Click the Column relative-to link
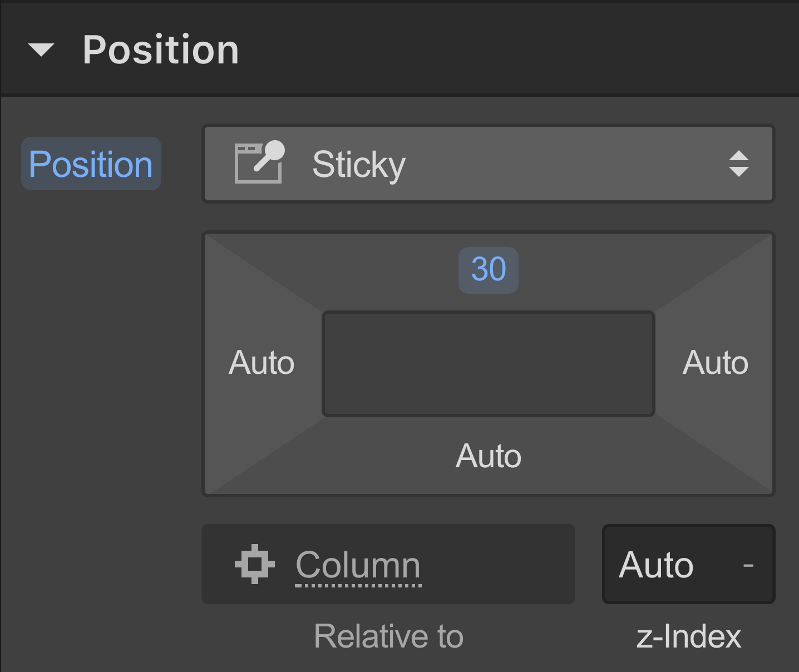Screen dimensions: 799x672 click(x=358, y=565)
